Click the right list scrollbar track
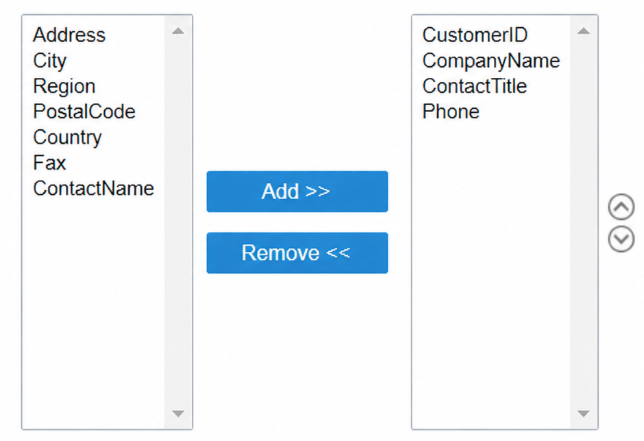This screenshot has height=441, width=644. tap(584, 222)
